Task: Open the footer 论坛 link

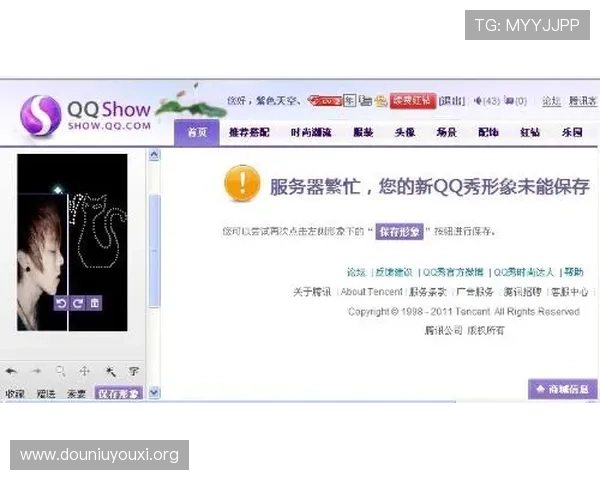Action: 357,273
